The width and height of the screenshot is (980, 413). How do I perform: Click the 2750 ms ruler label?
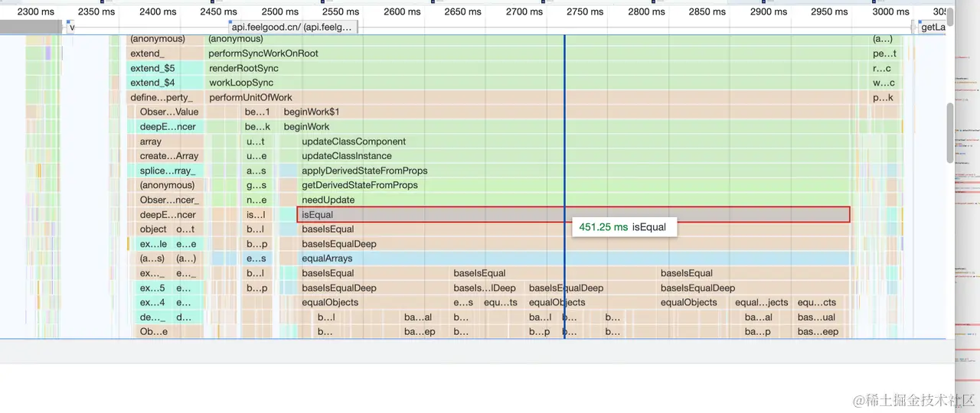click(x=586, y=11)
